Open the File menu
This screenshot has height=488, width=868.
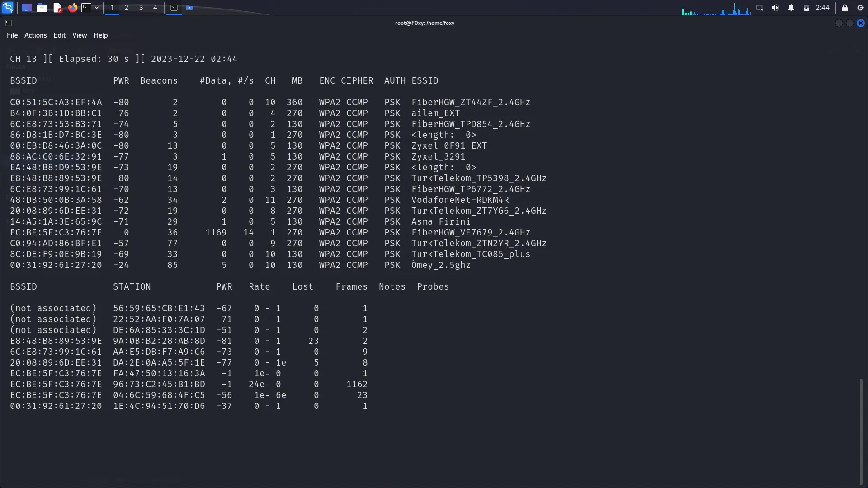(x=12, y=35)
